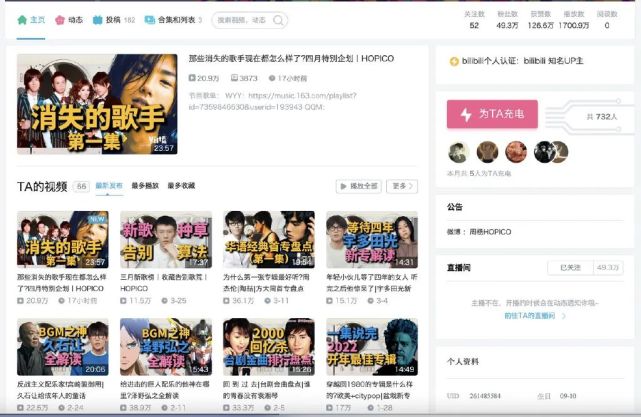Click the clock icon by 17小时前 beside the featured video
This screenshot has width=641, height=417.
(271, 78)
